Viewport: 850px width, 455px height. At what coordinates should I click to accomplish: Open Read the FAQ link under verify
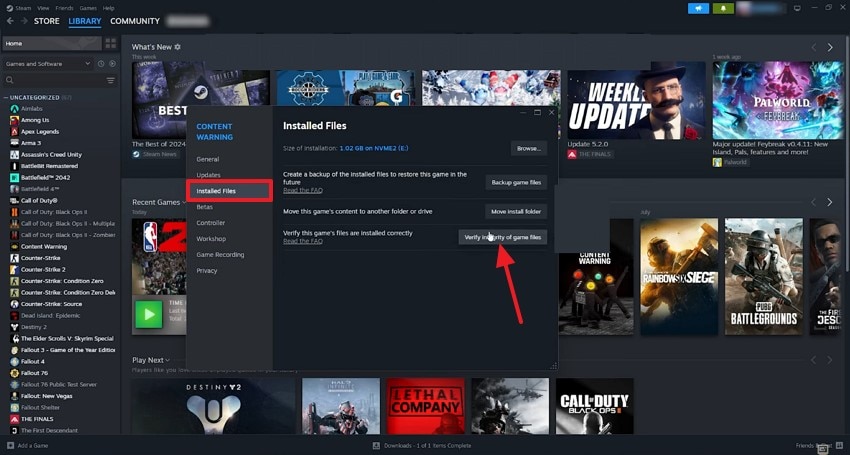(x=302, y=241)
